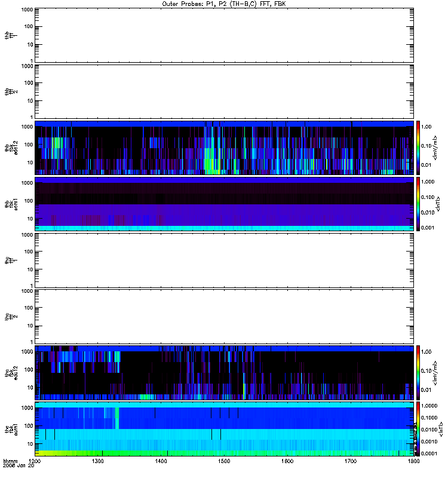Image resolution: width=448 pixels, height=478 pixels.
Task: Click '0.1000' on the thc scm1 color scale
Action: pos(429,418)
